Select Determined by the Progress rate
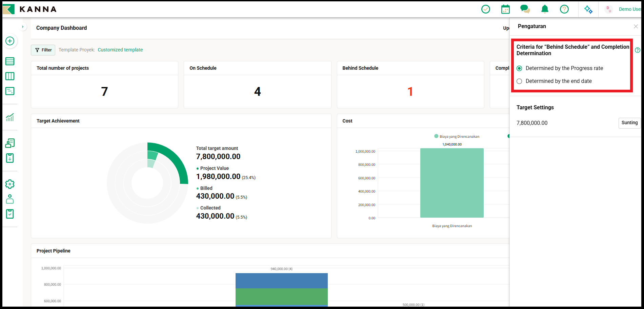Viewport: 644px width, 309px height. click(519, 68)
